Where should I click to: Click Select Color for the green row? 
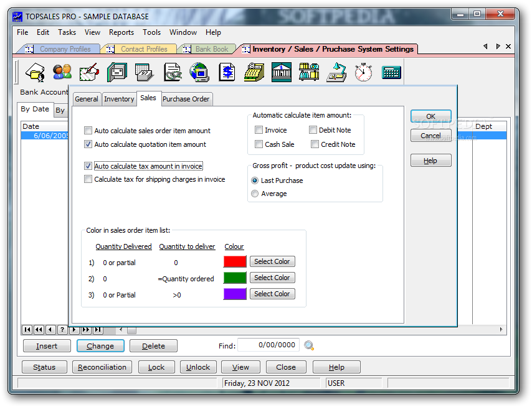(x=272, y=278)
